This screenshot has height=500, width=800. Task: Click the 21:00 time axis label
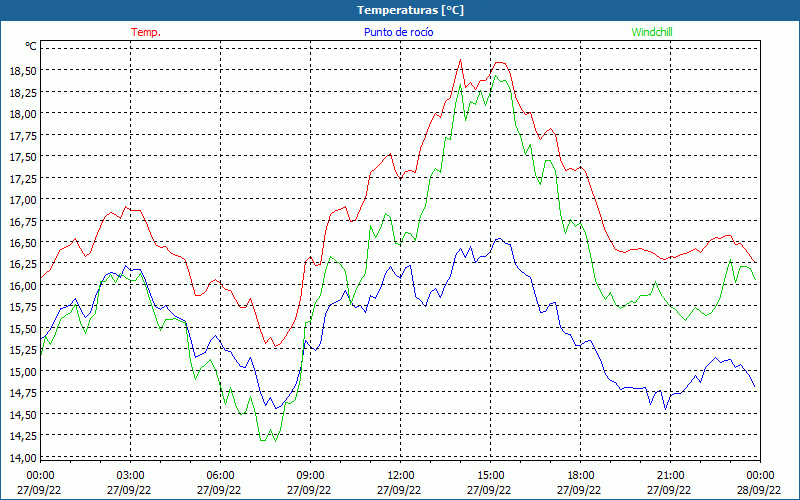(670, 476)
